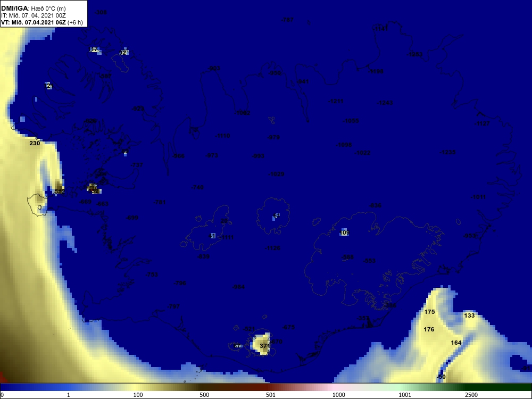Click the -903 map value

214,69
